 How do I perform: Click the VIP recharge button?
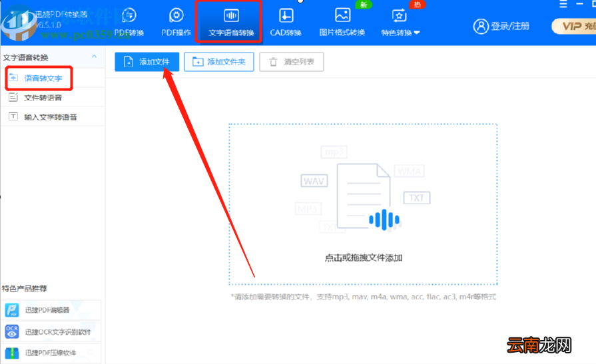click(574, 26)
